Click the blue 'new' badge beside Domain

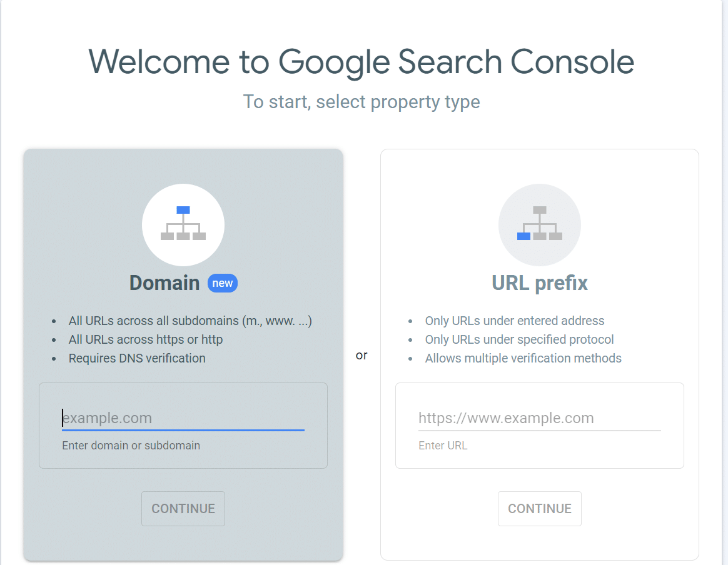coord(223,282)
